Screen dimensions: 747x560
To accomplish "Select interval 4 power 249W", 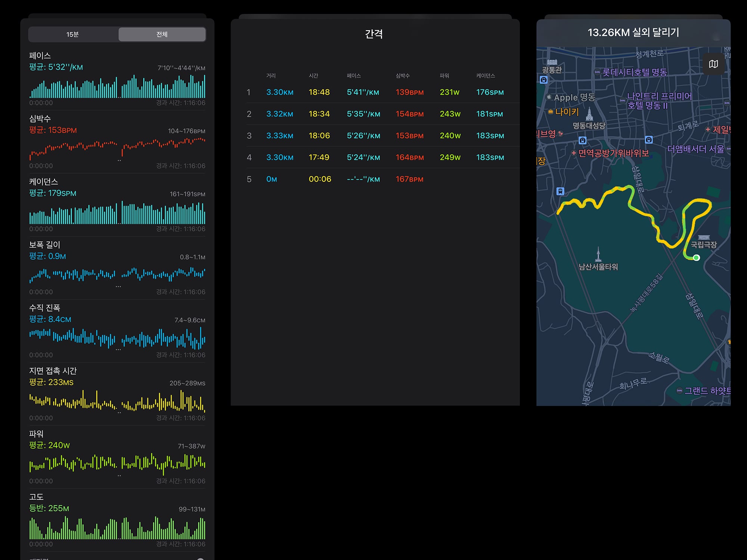I will click(450, 157).
